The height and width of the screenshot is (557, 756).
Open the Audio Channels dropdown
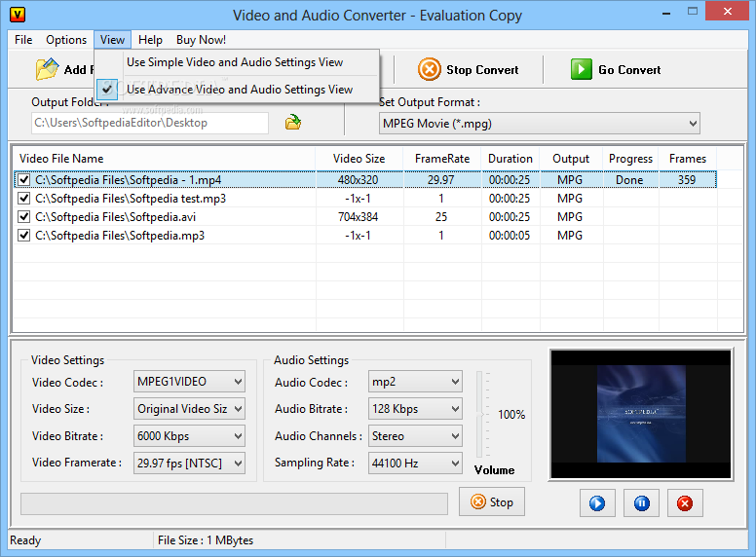pos(415,436)
